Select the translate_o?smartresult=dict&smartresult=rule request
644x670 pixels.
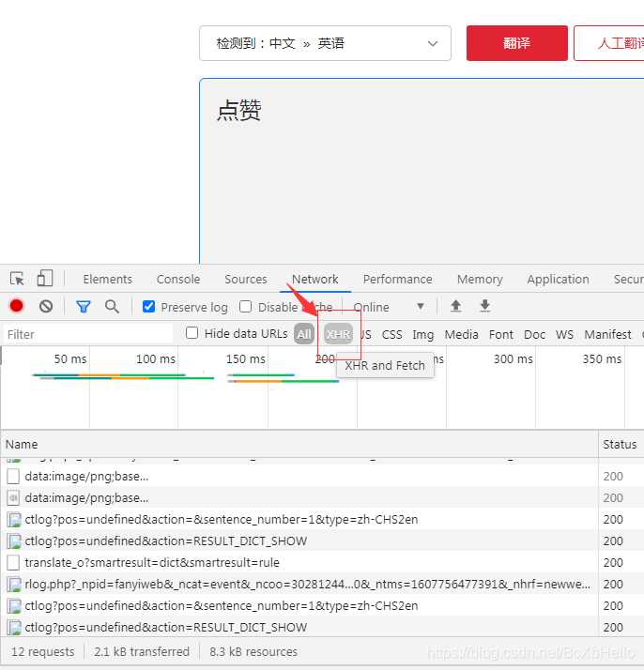[x=300, y=562]
